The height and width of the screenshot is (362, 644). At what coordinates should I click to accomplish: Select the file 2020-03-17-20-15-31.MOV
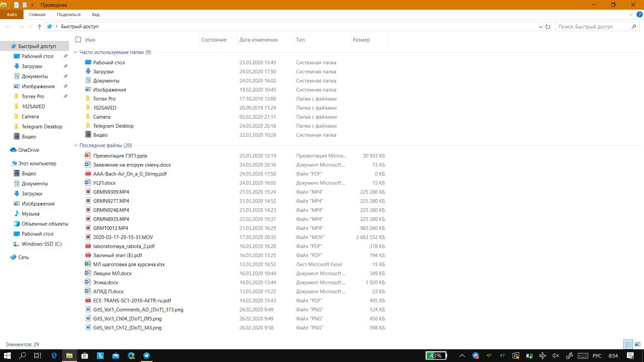[123, 237]
